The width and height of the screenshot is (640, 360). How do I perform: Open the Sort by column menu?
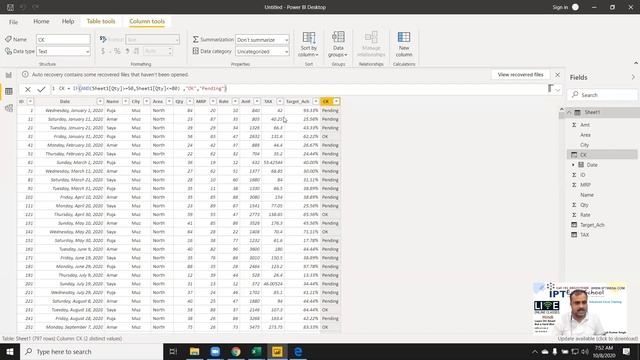point(309,44)
